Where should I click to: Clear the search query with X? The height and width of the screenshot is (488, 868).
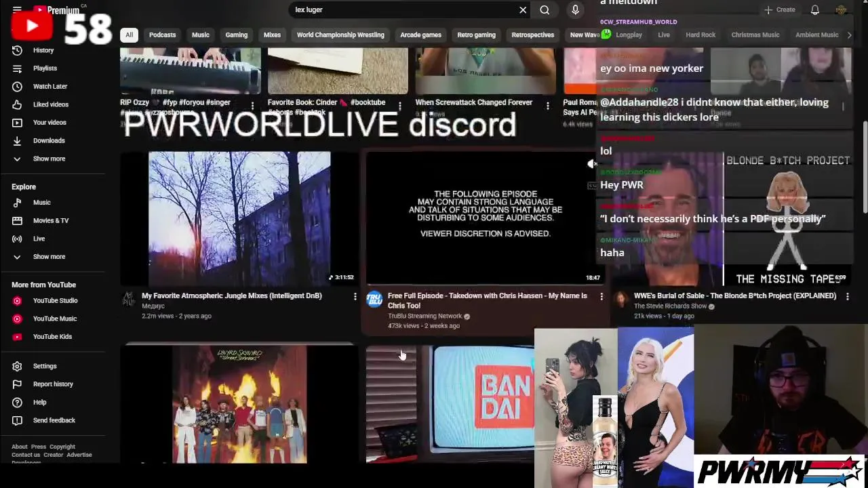(523, 10)
